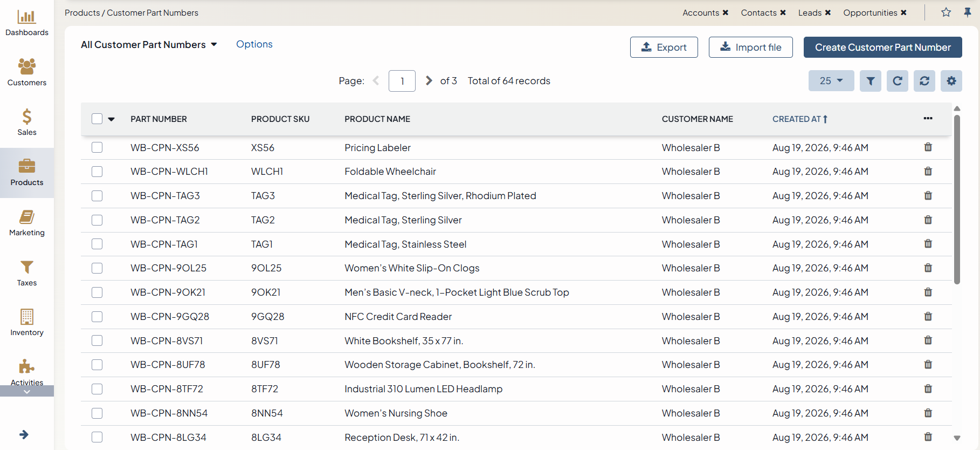Image resolution: width=980 pixels, height=450 pixels.
Task: Open the Sales sidebar section
Action: (27, 122)
